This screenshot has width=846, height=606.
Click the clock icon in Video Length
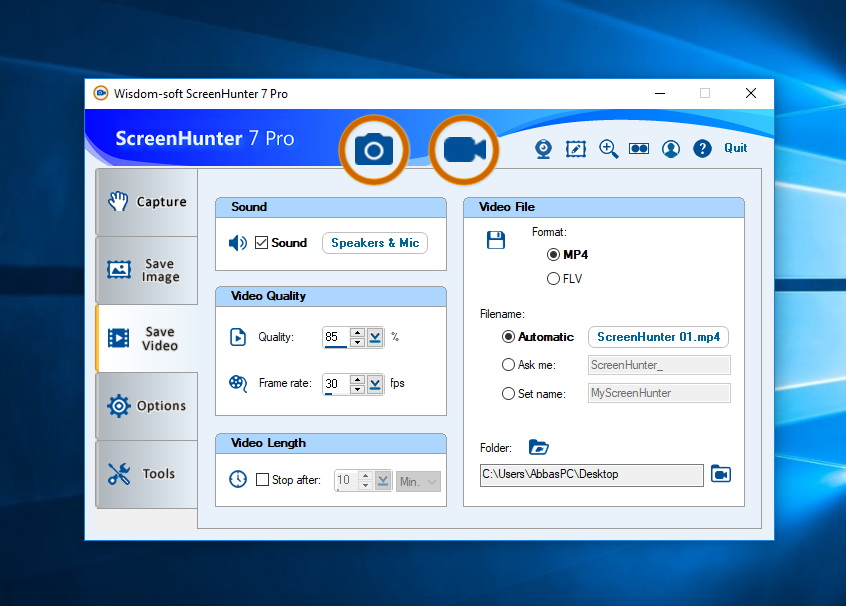[x=238, y=479]
